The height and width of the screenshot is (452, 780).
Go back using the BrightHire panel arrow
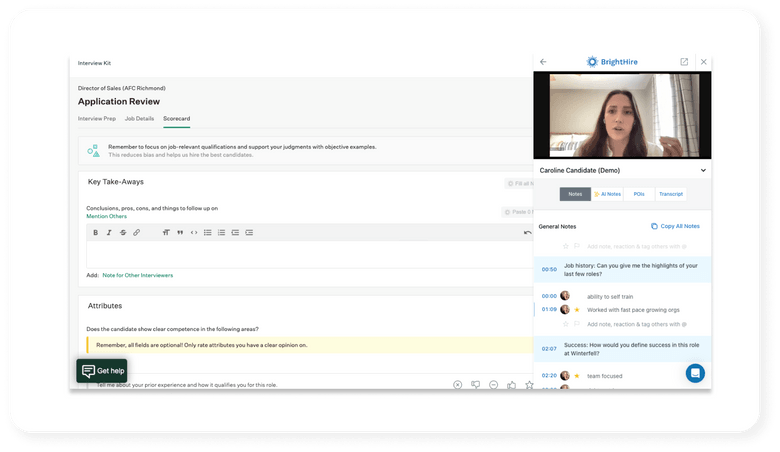543,62
